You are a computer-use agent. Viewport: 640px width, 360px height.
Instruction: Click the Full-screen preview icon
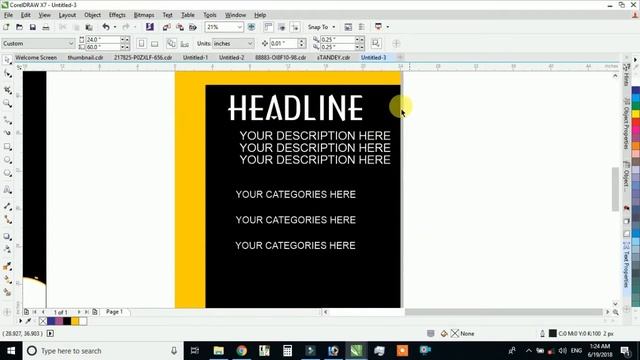(251, 27)
